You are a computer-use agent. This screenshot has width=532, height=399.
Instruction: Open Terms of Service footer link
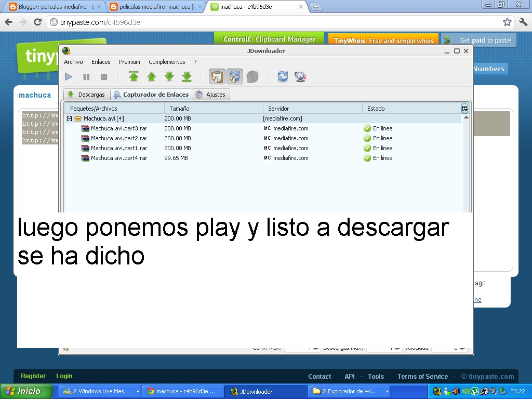coord(423,376)
